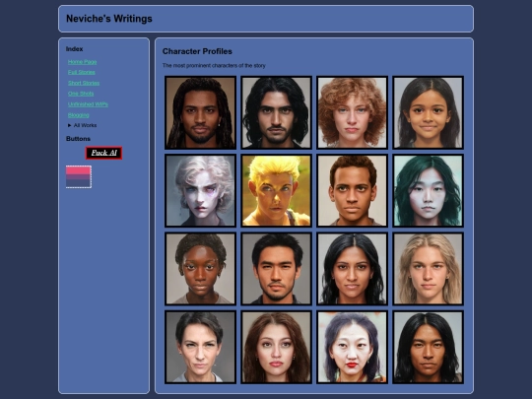Select third-row woman with long black wavy hair
The height and width of the screenshot is (399, 532).
point(352,269)
